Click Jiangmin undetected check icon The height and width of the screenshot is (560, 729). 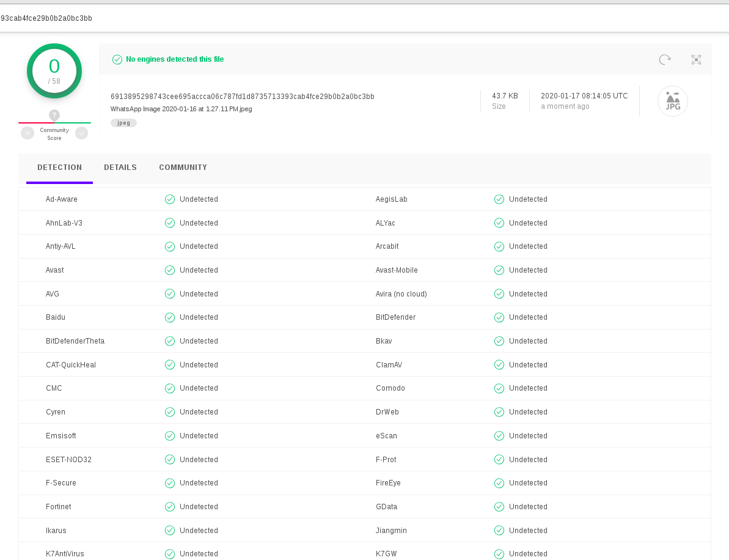[x=499, y=530]
